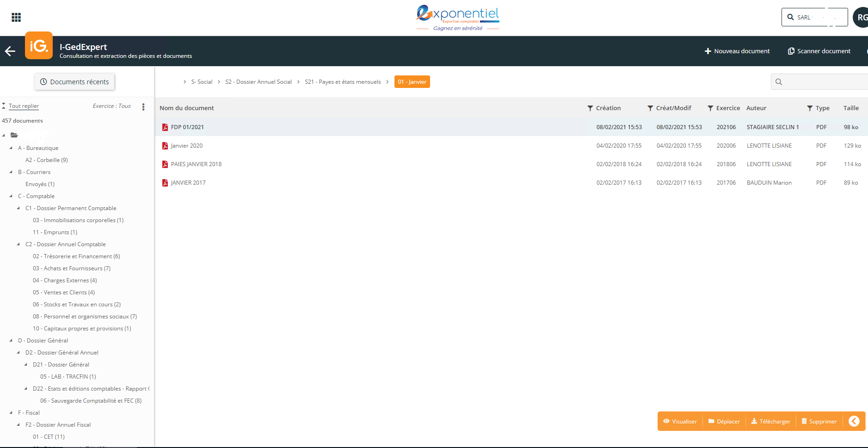Collapse the D2 - Dossier Général Annuel node
This screenshot has width=868, height=448.
coord(18,353)
